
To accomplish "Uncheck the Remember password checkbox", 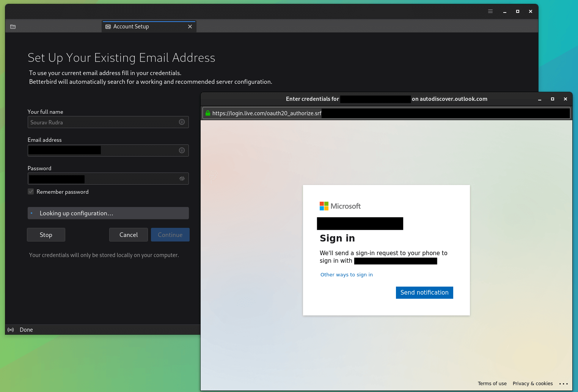I will tap(31, 192).
